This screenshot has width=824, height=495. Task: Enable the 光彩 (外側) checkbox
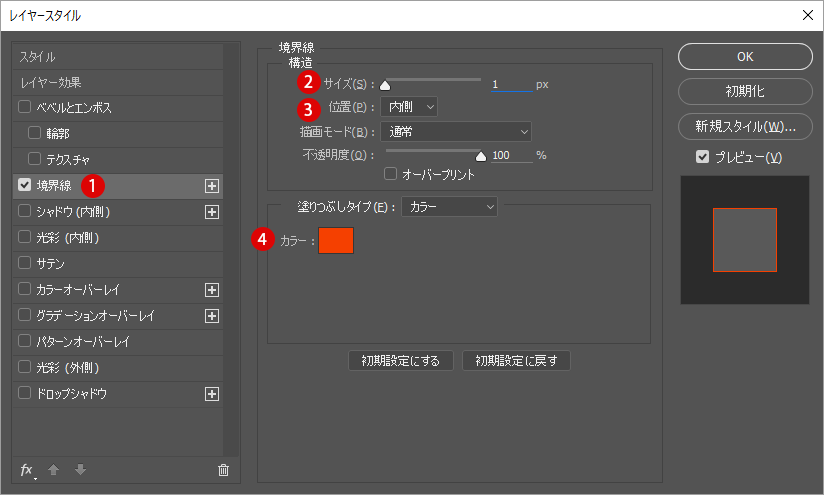[24, 366]
